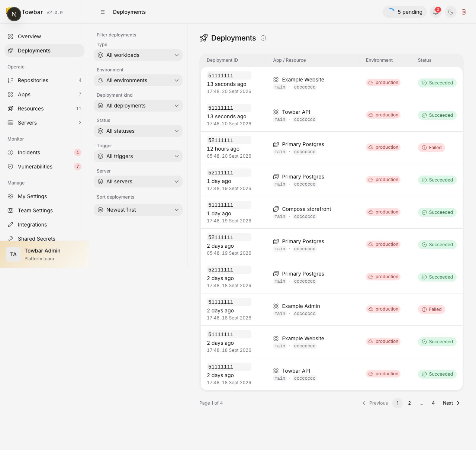This screenshot has width=476, height=450.
Task: Click current page 1 button
Action: pyautogui.click(x=398, y=403)
